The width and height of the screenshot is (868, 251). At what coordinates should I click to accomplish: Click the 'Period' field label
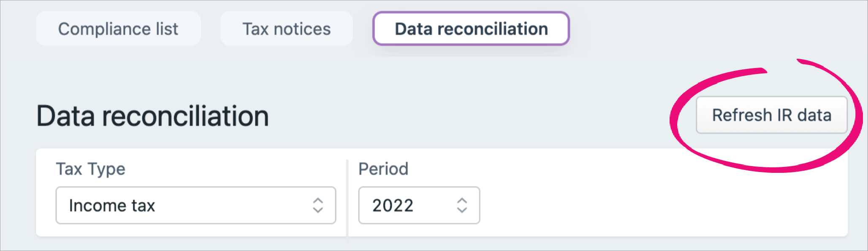pyautogui.click(x=383, y=169)
